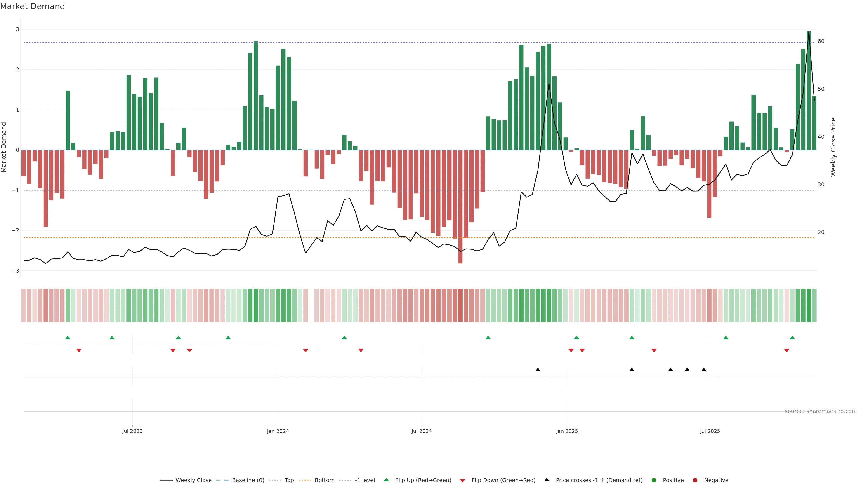This screenshot has width=868, height=488.
Task: Click green Flip Up legend triangle
Action: tap(387, 480)
